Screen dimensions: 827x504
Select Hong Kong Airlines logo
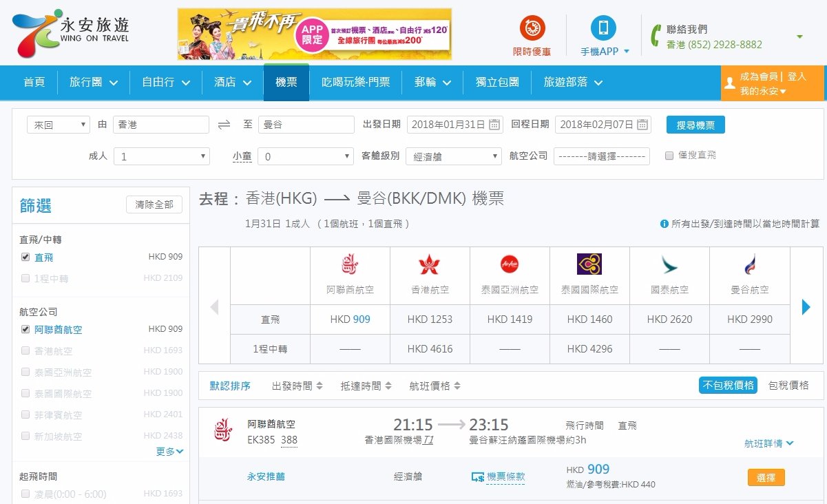coord(430,264)
